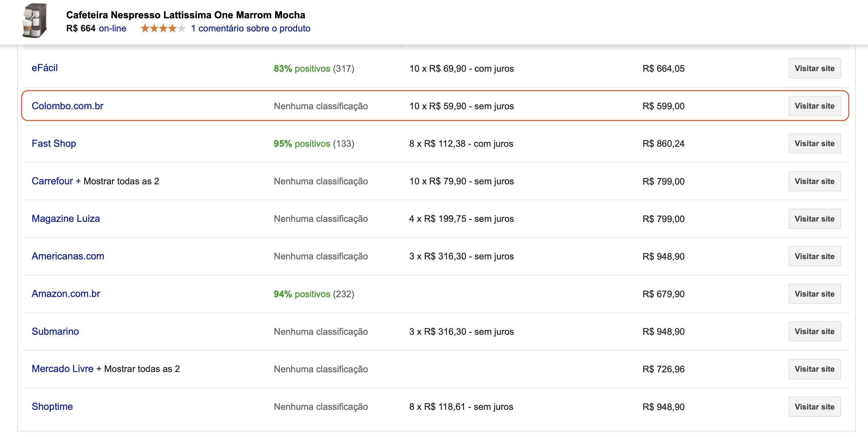This screenshot has height=437, width=868.
Task: Select installment '10 x R$ 79,90 - sem juros'
Action: pyautogui.click(x=462, y=181)
